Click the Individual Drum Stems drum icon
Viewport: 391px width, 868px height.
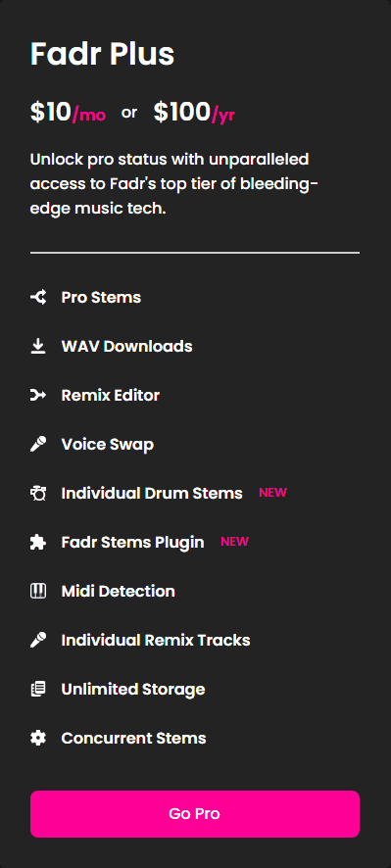point(37,493)
